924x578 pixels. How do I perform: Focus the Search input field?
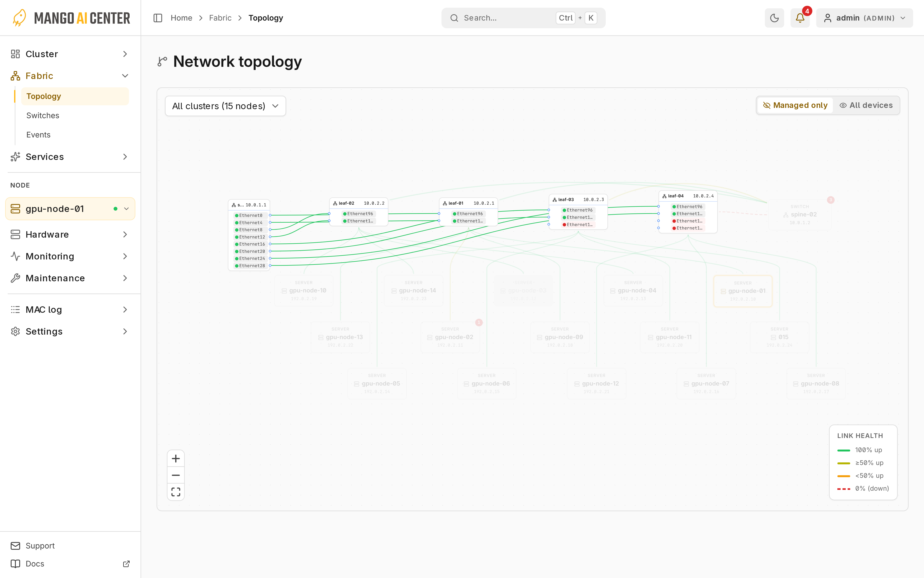pos(523,18)
